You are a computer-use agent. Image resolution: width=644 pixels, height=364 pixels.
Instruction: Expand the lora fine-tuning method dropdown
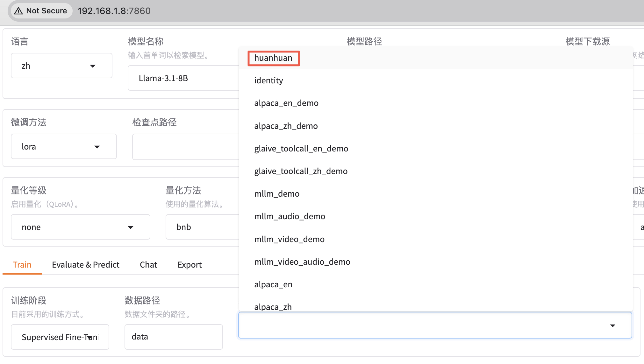point(63,147)
